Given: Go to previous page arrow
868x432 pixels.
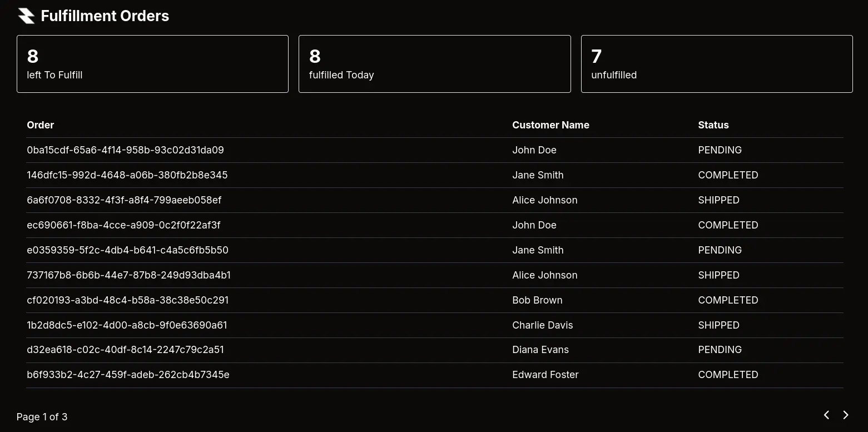Looking at the screenshot, I should click(826, 415).
